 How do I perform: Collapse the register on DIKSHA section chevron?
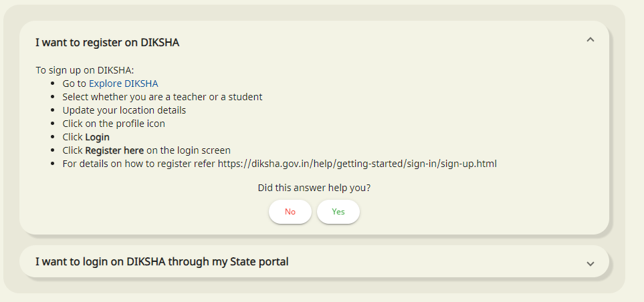pos(591,40)
